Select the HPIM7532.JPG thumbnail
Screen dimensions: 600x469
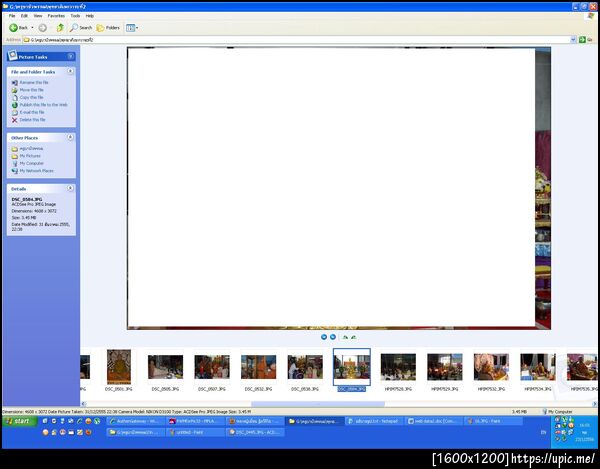[x=491, y=367]
